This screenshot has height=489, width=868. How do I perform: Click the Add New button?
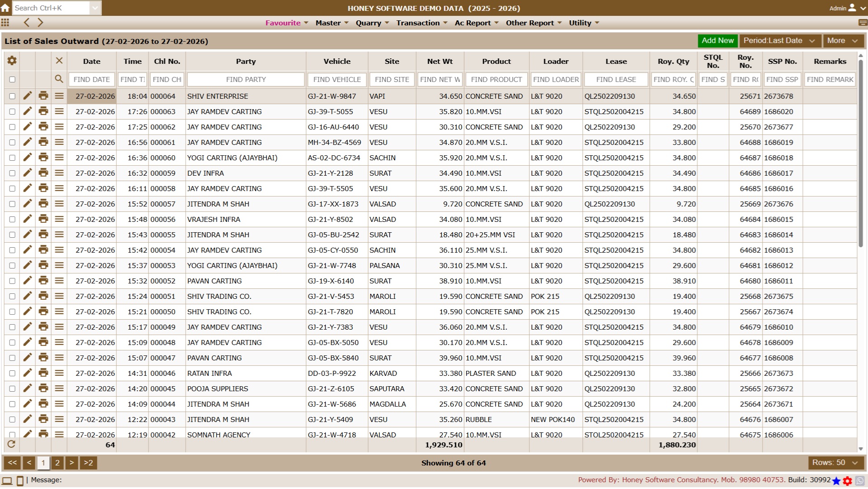717,41
